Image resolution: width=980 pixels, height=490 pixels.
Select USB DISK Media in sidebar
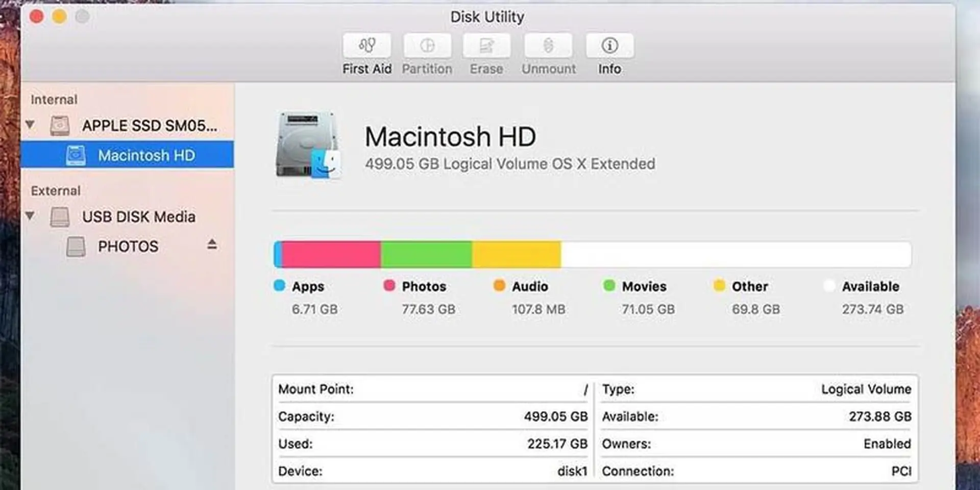pyautogui.click(x=138, y=216)
